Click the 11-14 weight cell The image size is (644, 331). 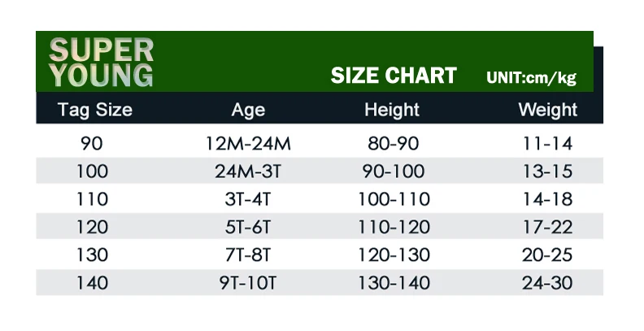(x=547, y=143)
